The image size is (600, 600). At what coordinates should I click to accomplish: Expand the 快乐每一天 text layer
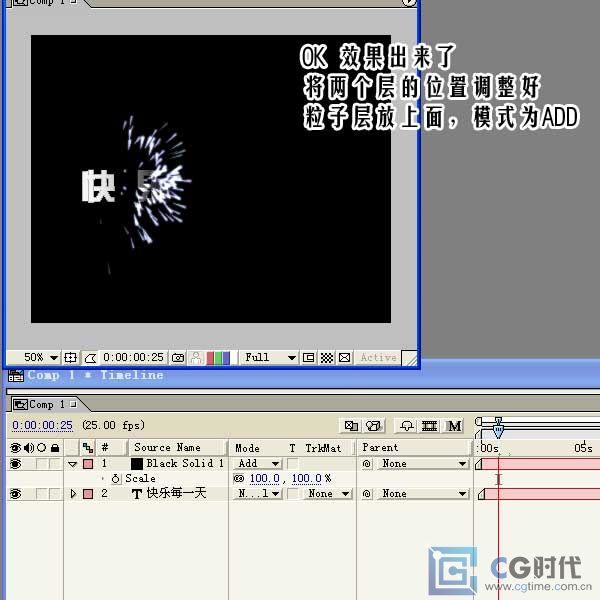[72, 494]
